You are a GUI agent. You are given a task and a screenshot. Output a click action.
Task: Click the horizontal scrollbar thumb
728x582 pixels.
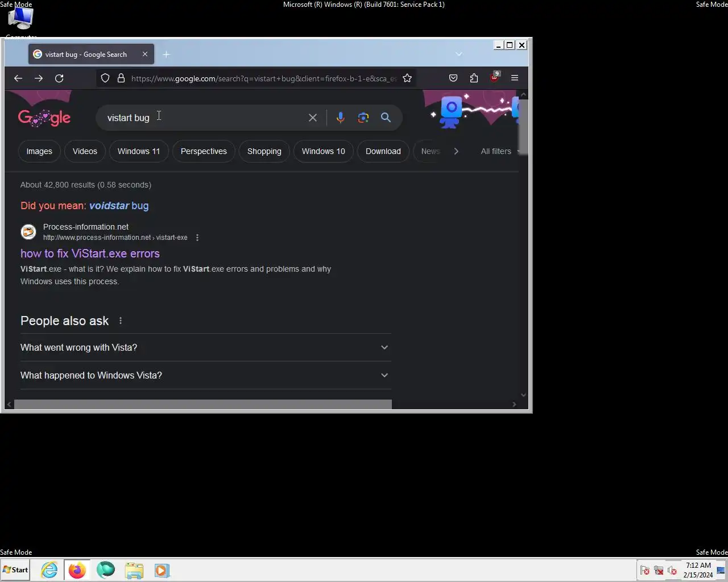[203, 404]
